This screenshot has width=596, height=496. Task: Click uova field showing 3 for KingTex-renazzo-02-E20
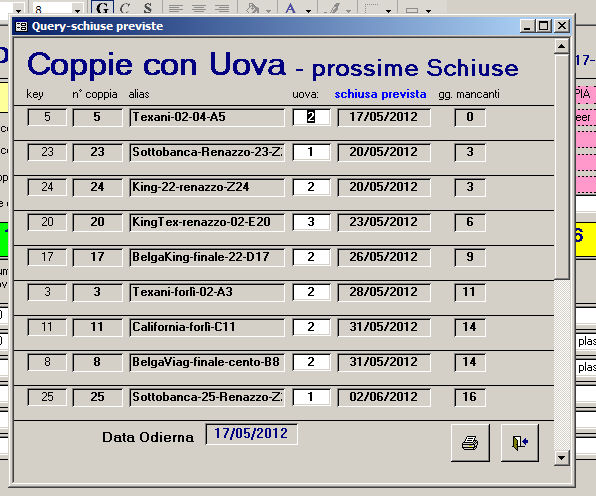[311, 222]
